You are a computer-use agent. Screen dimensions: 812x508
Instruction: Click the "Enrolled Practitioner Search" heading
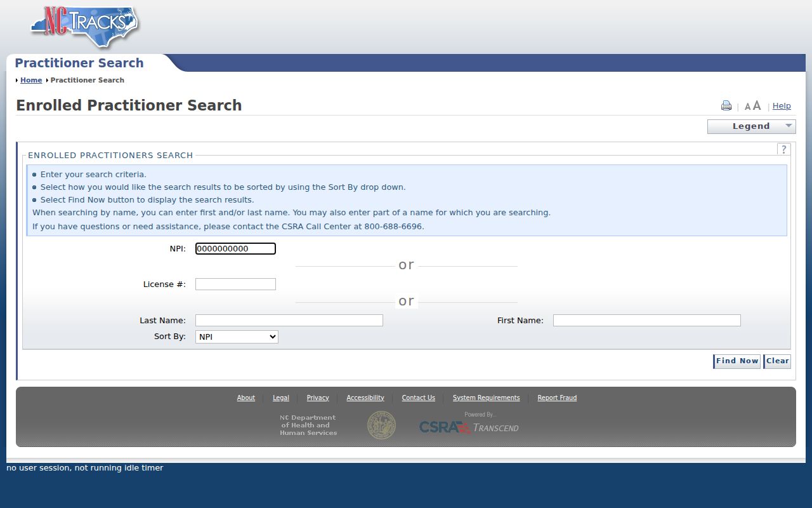tap(129, 105)
